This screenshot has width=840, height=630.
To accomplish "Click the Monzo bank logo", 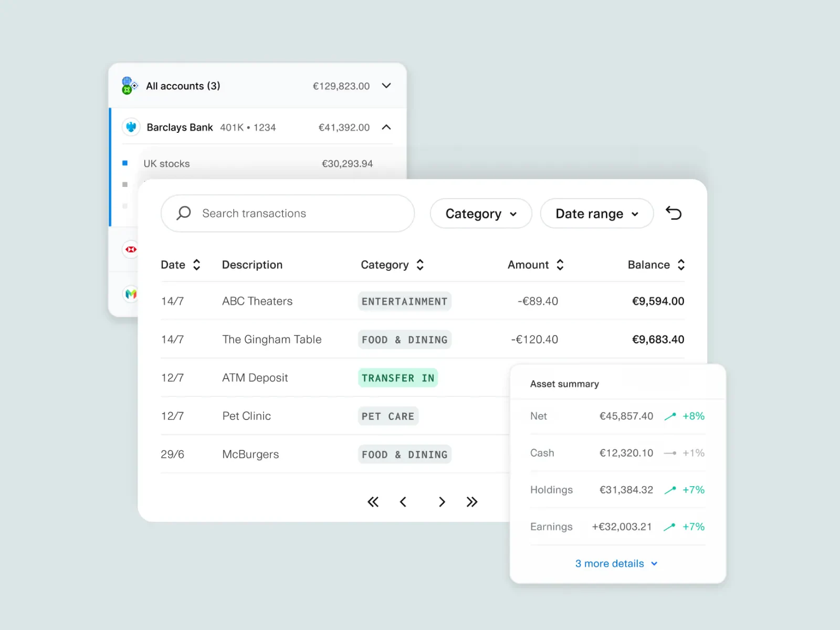I will pos(131,294).
